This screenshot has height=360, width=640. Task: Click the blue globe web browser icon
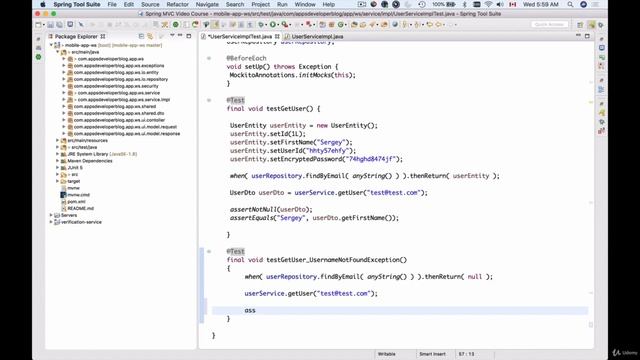395,25
